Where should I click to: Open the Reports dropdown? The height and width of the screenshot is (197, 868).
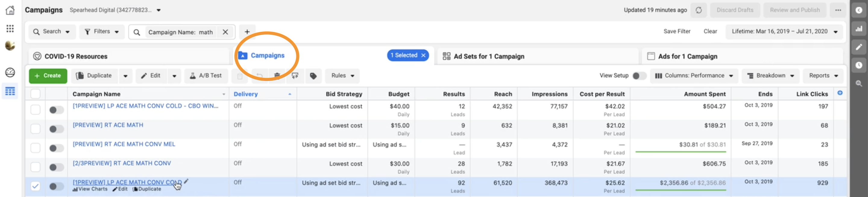(823, 76)
